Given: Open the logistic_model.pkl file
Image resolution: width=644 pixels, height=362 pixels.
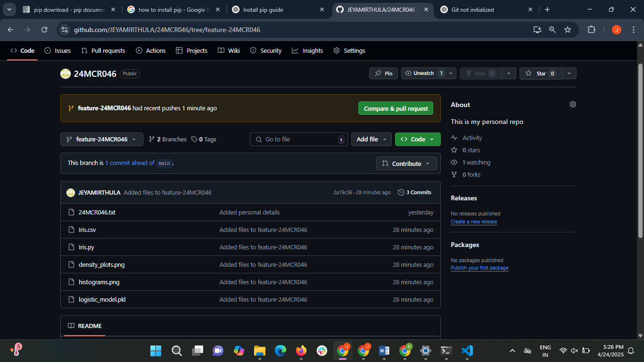Looking at the screenshot, I should tap(102, 299).
